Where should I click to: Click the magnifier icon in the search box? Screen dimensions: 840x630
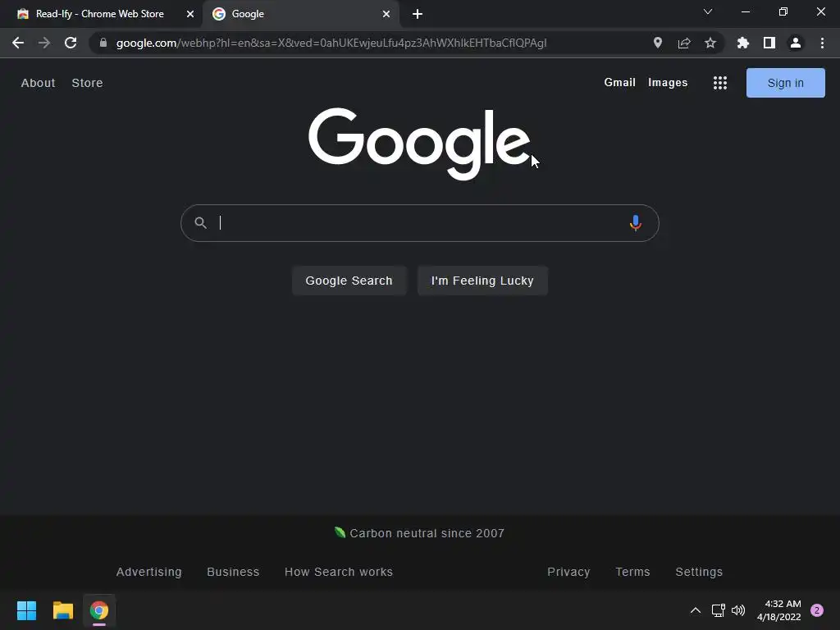point(200,223)
